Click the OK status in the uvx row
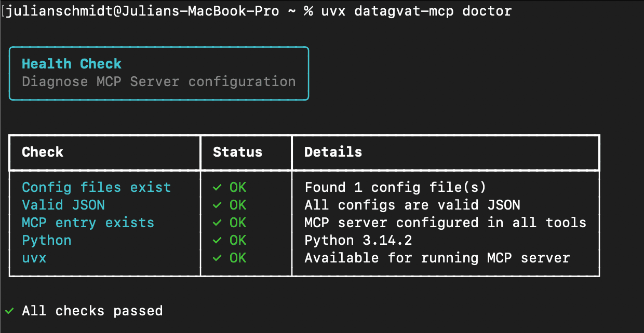The height and width of the screenshot is (333, 644). click(x=237, y=258)
